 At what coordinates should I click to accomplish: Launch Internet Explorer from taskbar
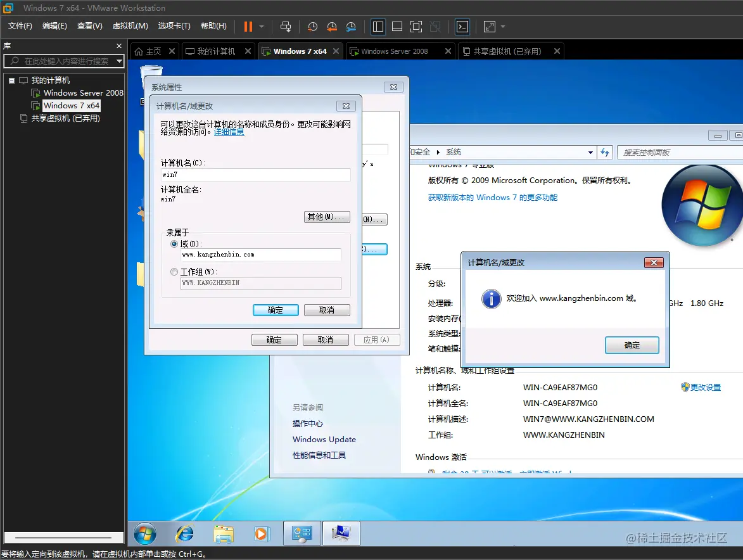[x=184, y=534]
